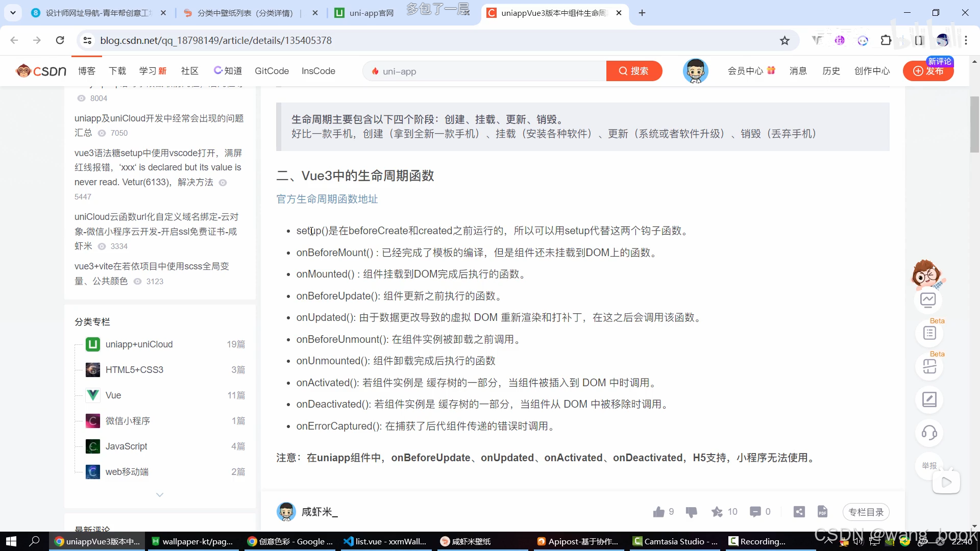Open the tab search dropdown arrow
This screenshot has height=551, width=980.
13,13
